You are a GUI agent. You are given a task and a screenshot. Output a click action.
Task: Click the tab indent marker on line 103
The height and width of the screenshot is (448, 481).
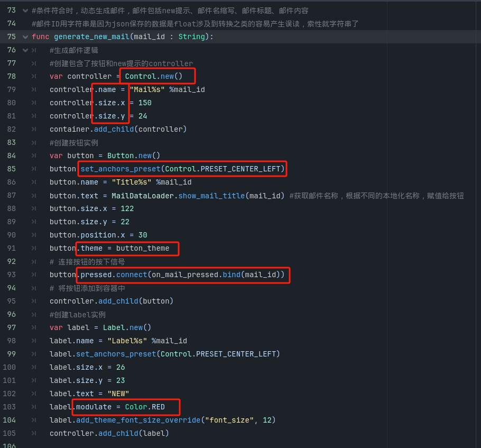click(34, 407)
